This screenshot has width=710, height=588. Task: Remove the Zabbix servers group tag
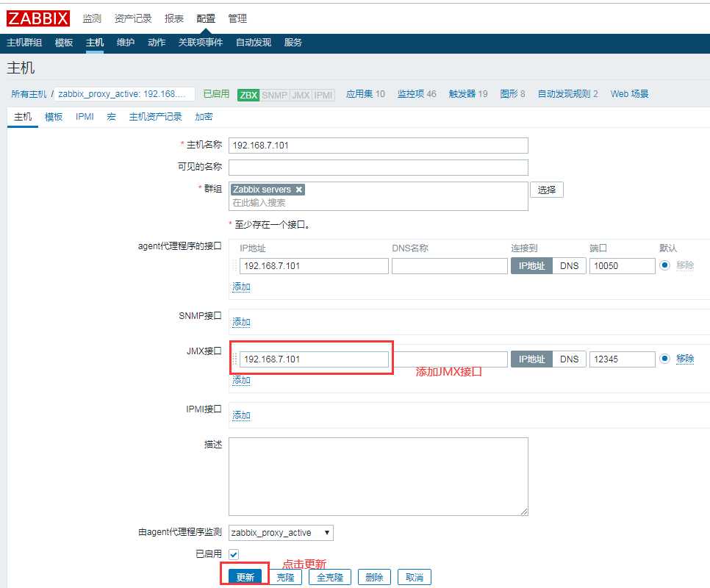[299, 190]
